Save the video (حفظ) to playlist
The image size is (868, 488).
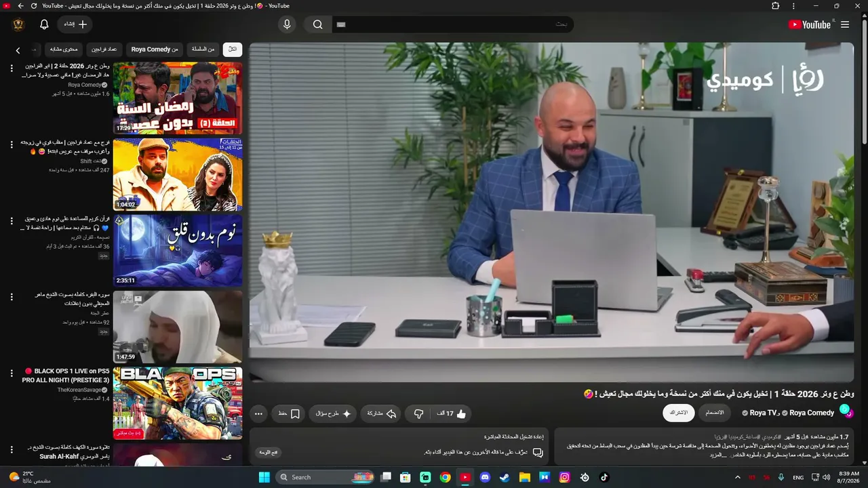[x=289, y=413]
